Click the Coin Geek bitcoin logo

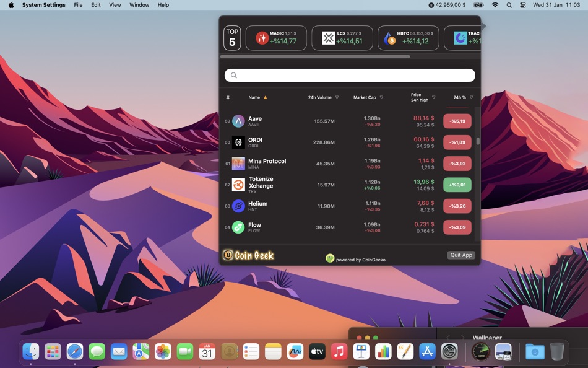pyautogui.click(x=228, y=255)
